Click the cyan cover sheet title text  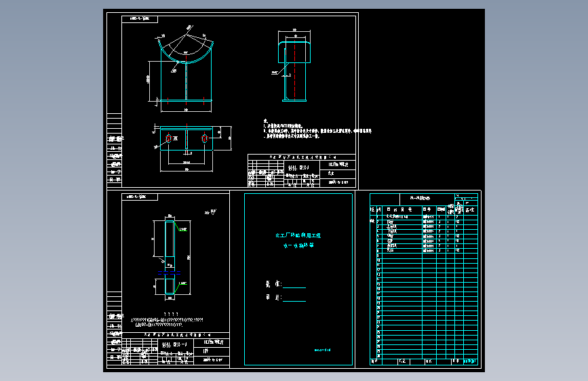click(298, 241)
